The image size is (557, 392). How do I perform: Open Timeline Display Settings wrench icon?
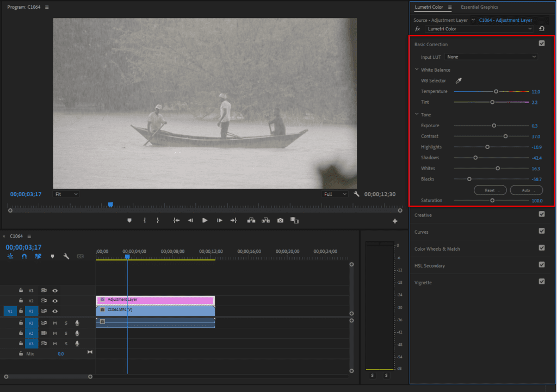coord(66,256)
